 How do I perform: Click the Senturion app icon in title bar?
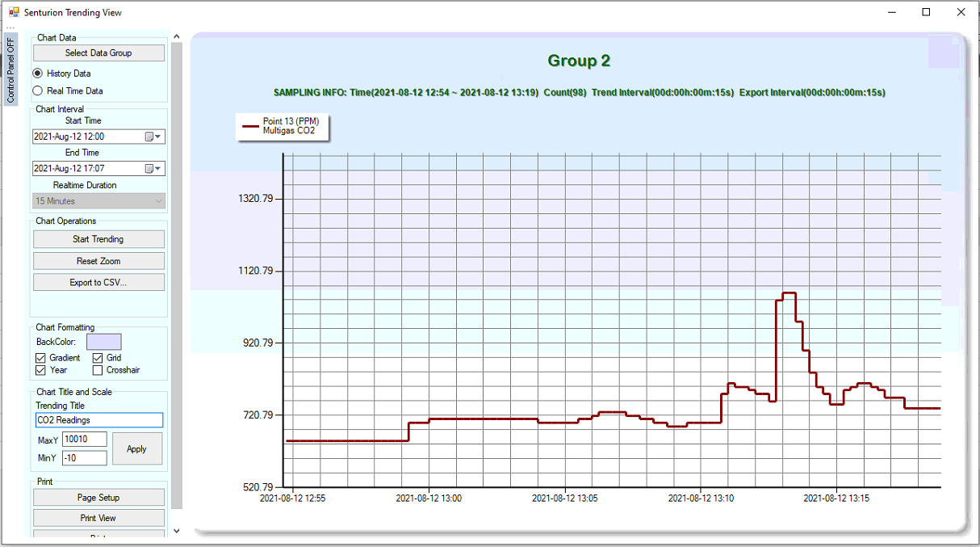(x=14, y=12)
